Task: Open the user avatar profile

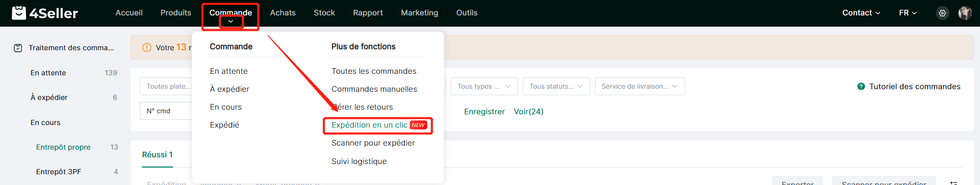Action: (x=965, y=13)
